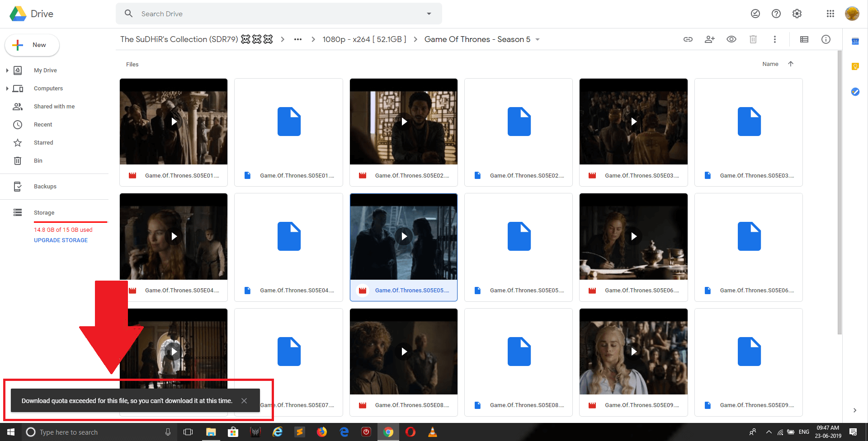The width and height of the screenshot is (868, 441).
Task: Select the S05E08 video thumbnail
Action: [x=404, y=352]
